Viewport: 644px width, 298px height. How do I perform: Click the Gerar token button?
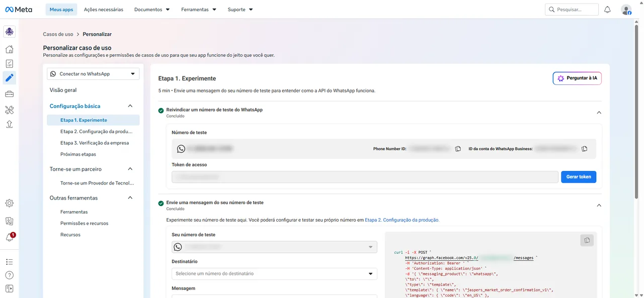click(x=579, y=177)
